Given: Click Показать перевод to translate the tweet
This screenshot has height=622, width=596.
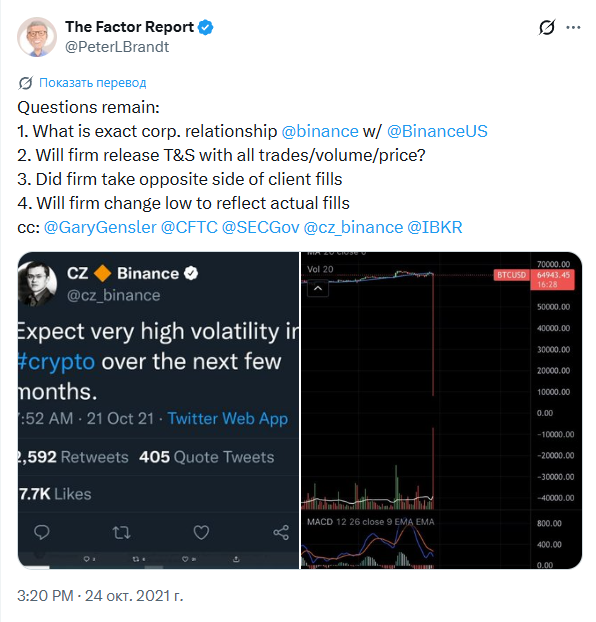Looking at the screenshot, I should [92, 83].
